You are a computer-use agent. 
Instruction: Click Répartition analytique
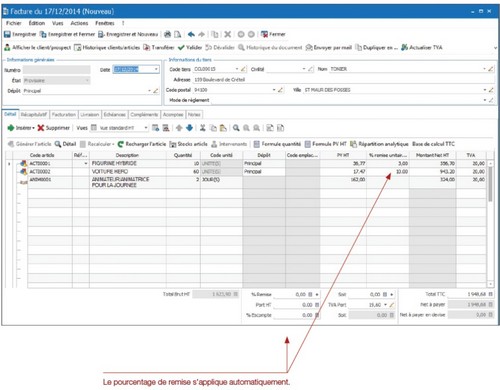coord(379,144)
